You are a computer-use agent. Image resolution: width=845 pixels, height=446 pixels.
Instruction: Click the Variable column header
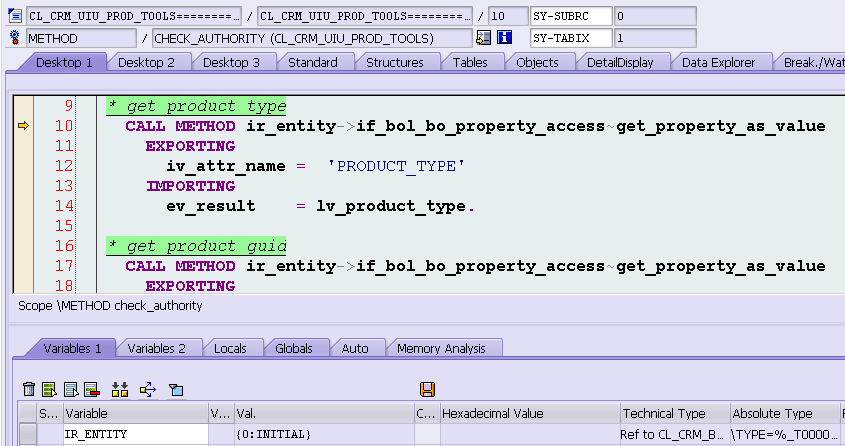[x=136, y=414]
